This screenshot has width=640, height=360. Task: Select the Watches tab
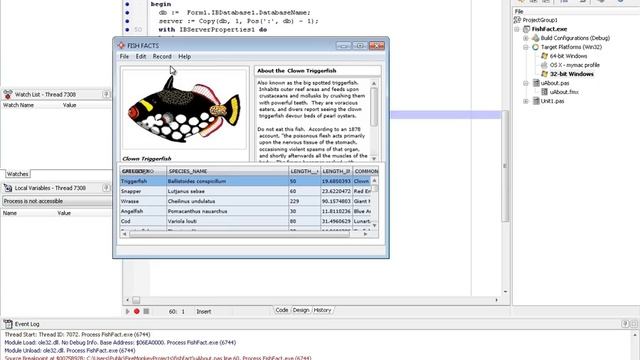point(18,174)
